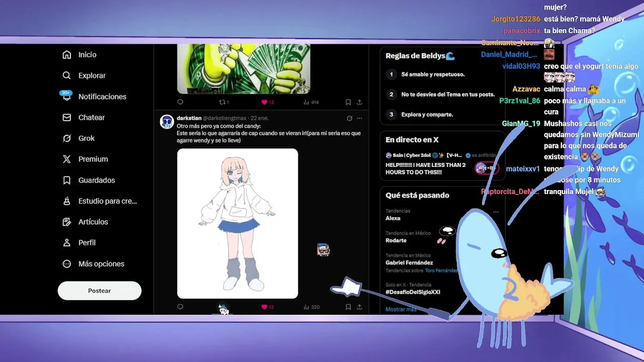Open the Toro Fernández trend link
Viewport: 644px width, 362px height.
[442, 270]
